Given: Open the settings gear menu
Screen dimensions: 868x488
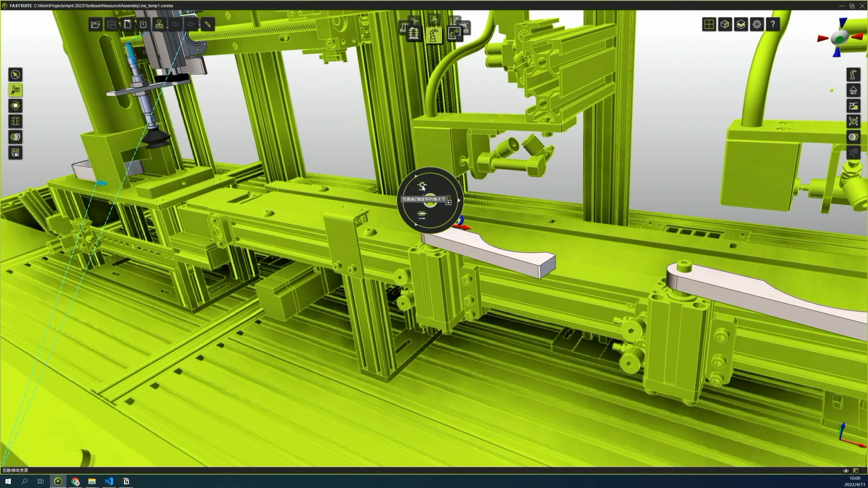Looking at the screenshot, I should point(757,24).
